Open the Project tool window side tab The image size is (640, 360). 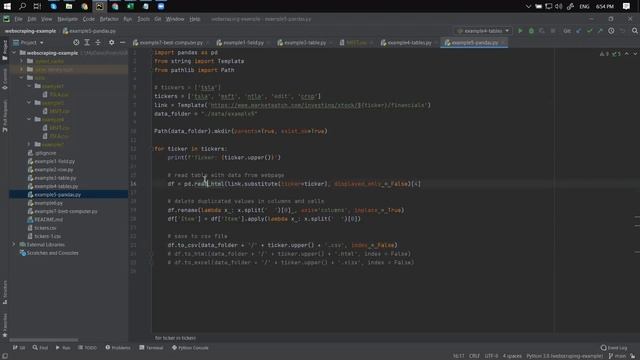pyautogui.click(x=5, y=50)
